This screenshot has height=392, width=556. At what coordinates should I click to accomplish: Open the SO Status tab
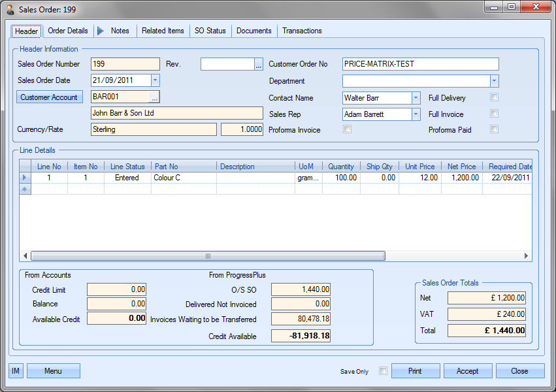pyautogui.click(x=210, y=31)
